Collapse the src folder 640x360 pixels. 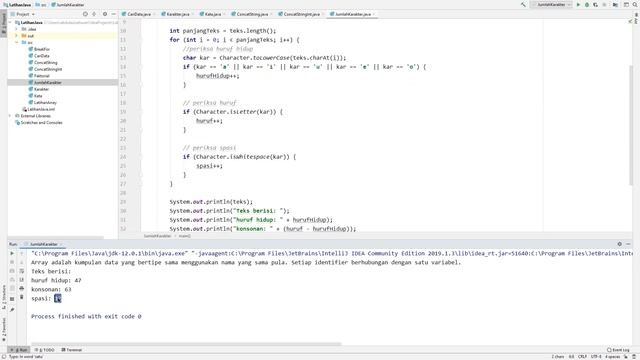coord(17,42)
